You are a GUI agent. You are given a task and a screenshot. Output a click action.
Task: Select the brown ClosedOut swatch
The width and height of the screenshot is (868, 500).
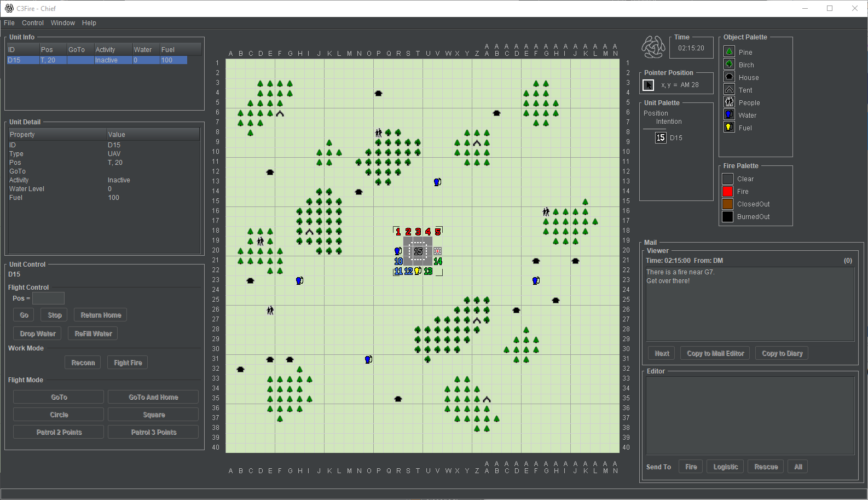[727, 204]
